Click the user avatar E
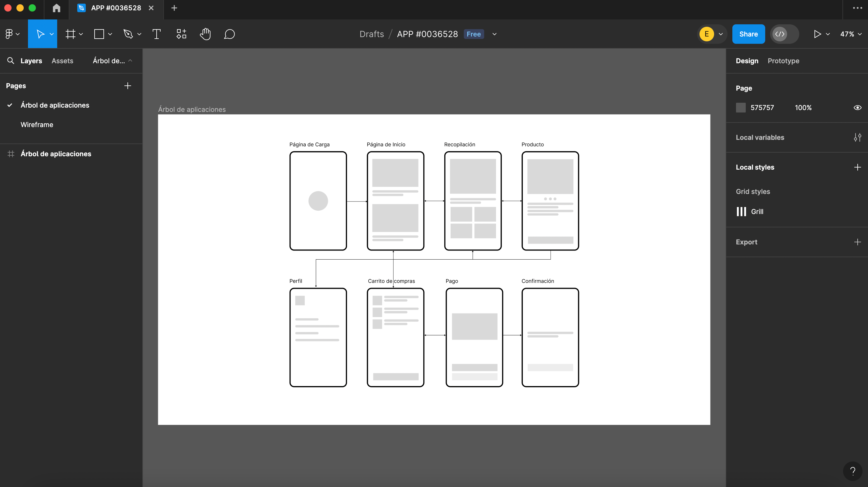 coord(707,34)
